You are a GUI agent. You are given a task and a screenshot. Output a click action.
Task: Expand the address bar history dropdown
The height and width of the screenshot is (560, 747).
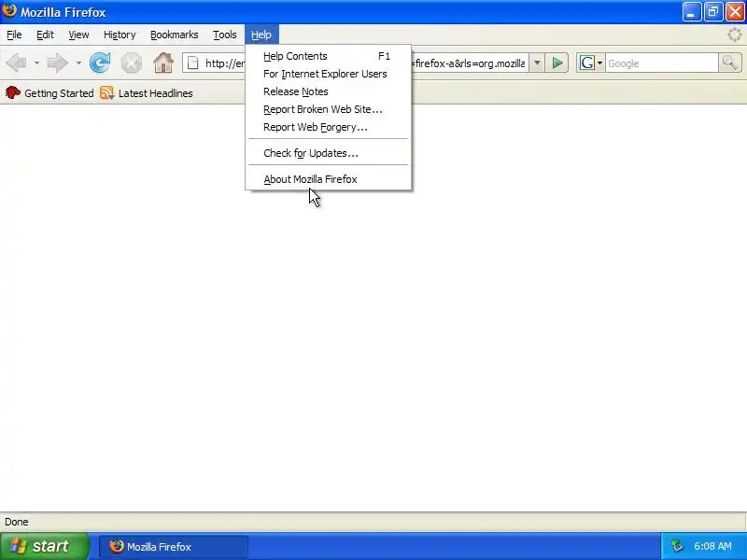(x=536, y=63)
